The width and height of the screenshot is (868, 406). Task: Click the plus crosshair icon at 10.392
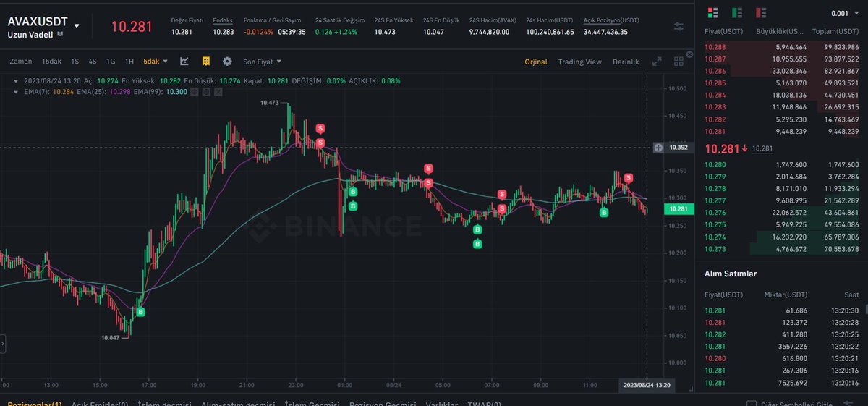[x=658, y=148]
